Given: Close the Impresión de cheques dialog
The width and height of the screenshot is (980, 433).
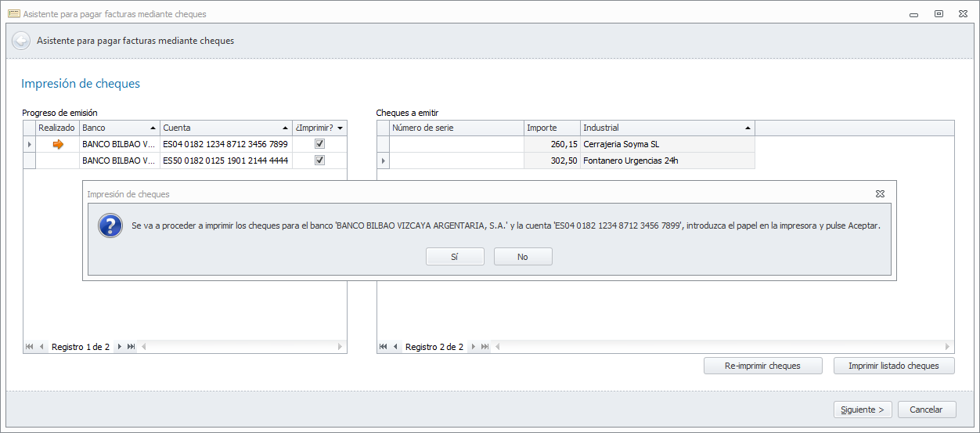Looking at the screenshot, I should [880, 193].
